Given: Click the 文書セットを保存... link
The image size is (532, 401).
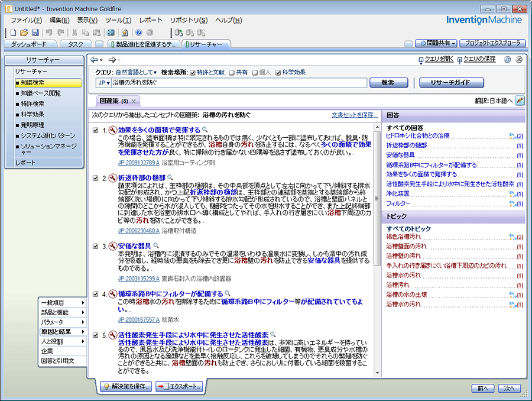Looking at the screenshot, I should (355, 115).
